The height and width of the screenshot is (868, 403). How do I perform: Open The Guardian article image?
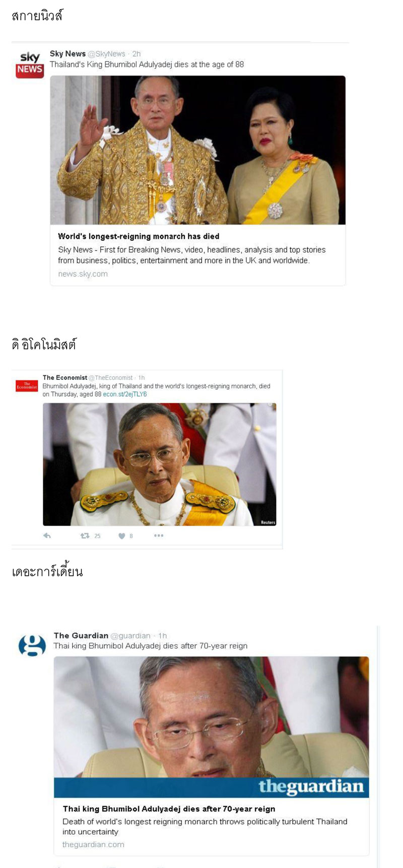(212, 727)
